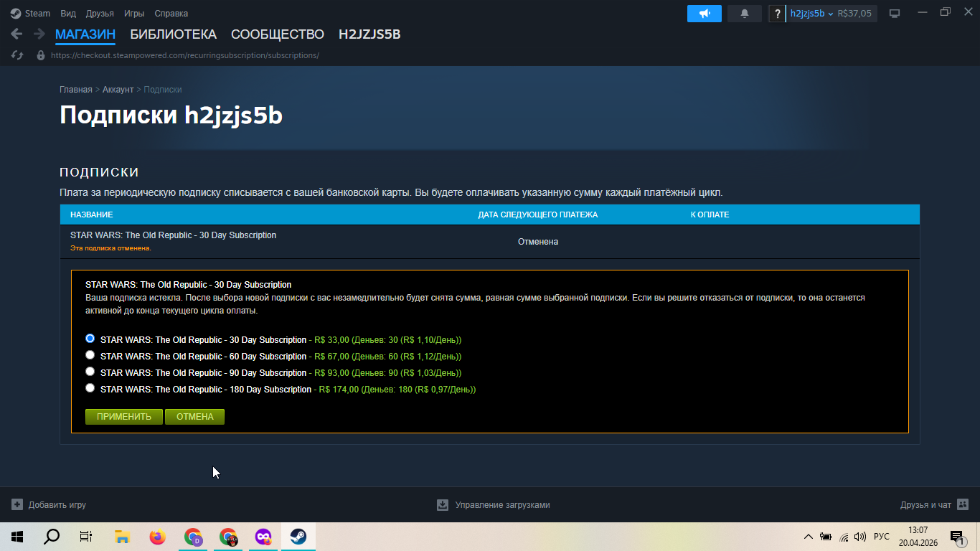Open the friends and chat icon
Screen dimensions: 980x551
[963, 504]
